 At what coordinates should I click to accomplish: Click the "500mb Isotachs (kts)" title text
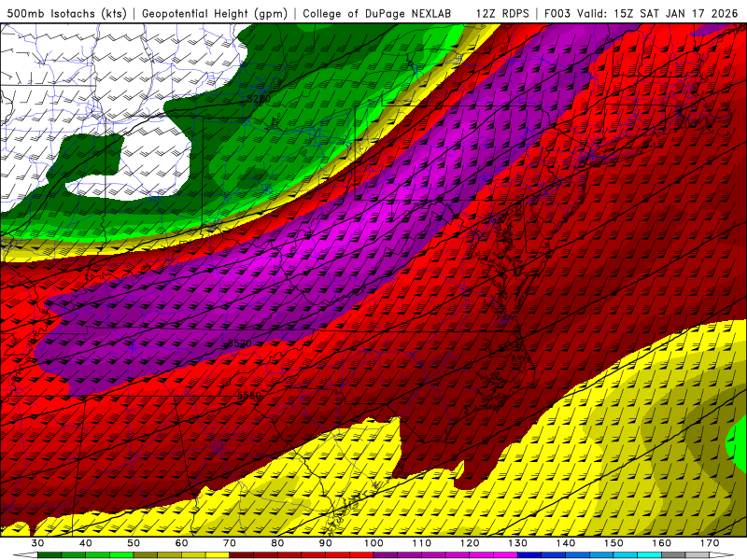(66, 13)
